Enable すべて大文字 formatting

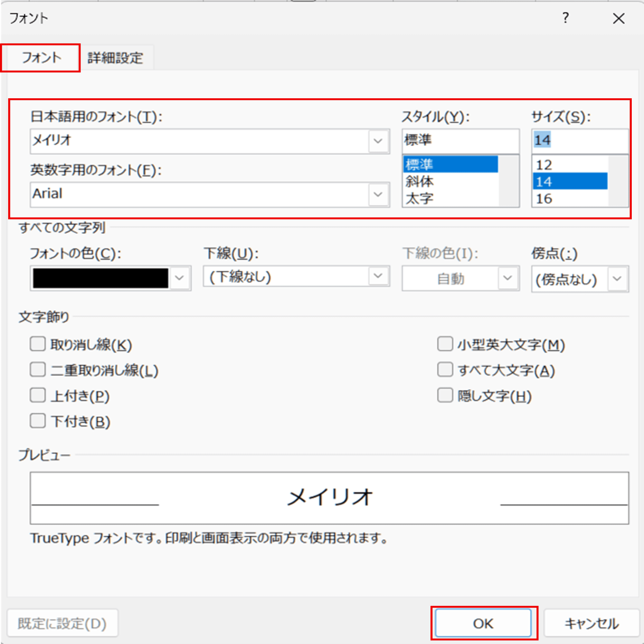click(445, 369)
